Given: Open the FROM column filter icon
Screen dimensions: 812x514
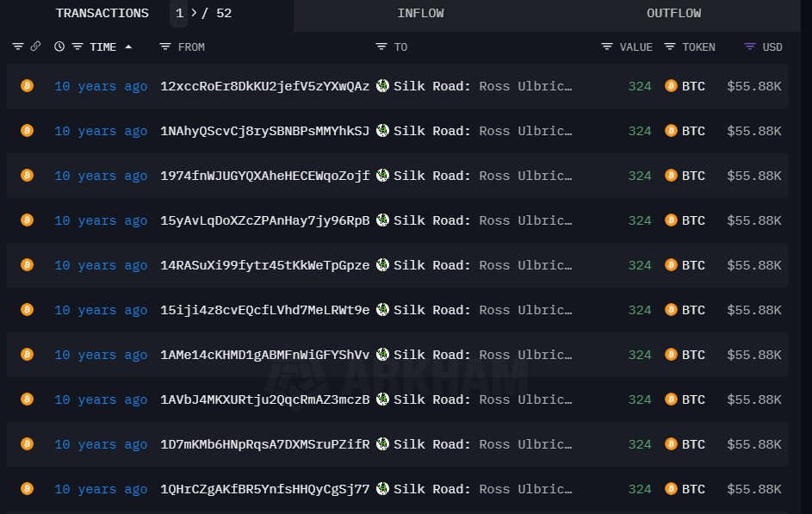Looking at the screenshot, I should click(x=166, y=46).
